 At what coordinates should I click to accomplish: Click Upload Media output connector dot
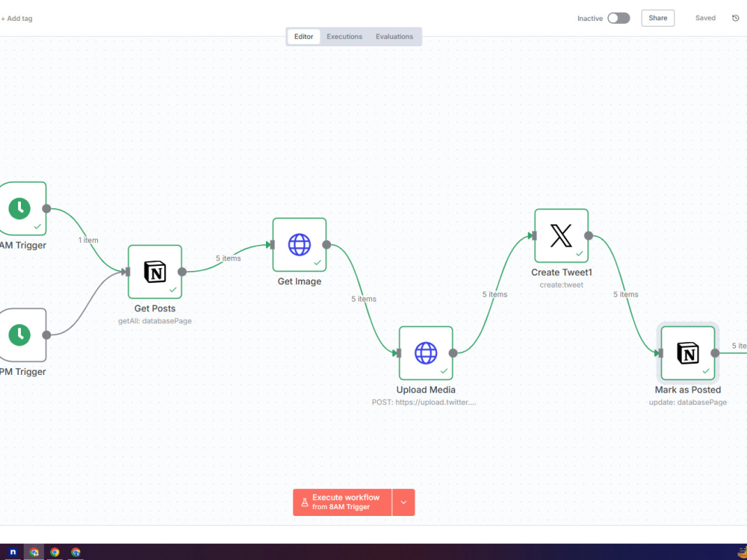point(453,353)
